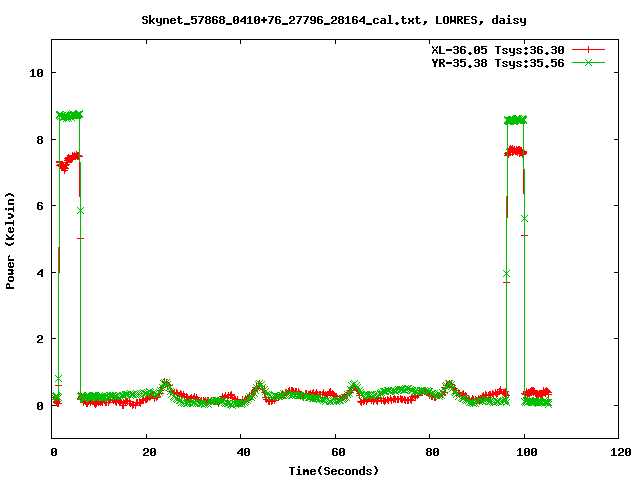640x480 pixels.
Task: Click x-axis tick label 100
Action: click(x=527, y=452)
